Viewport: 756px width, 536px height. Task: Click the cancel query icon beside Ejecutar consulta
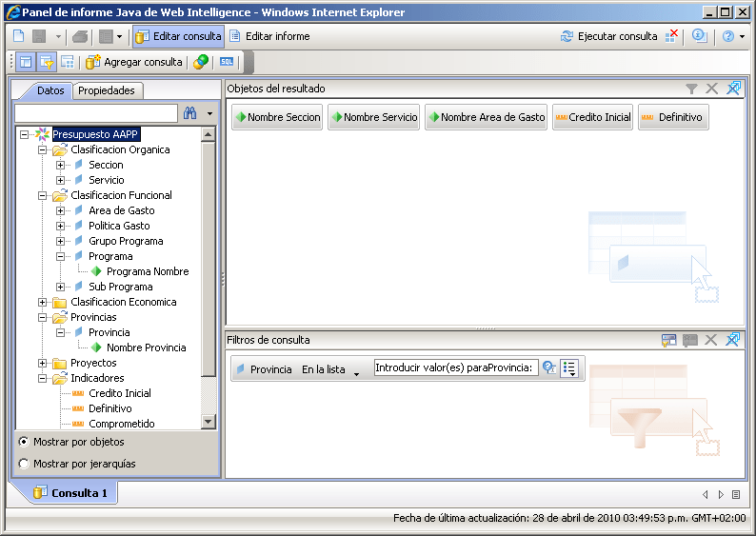[x=672, y=36]
